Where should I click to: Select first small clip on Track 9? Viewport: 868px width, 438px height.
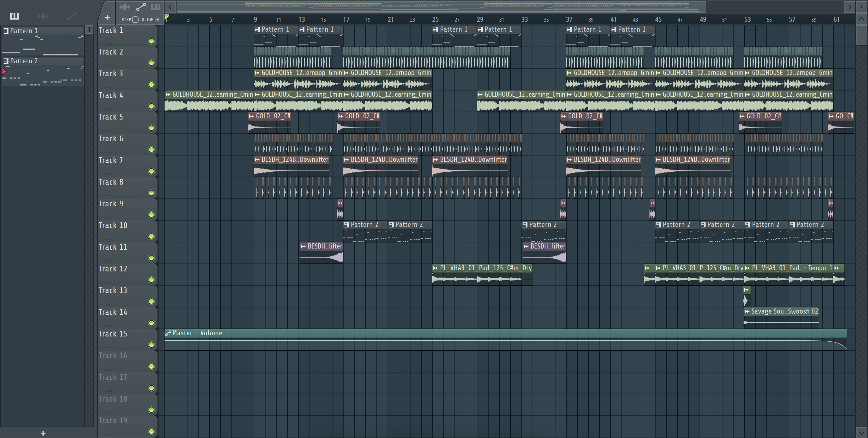[340, 209]
